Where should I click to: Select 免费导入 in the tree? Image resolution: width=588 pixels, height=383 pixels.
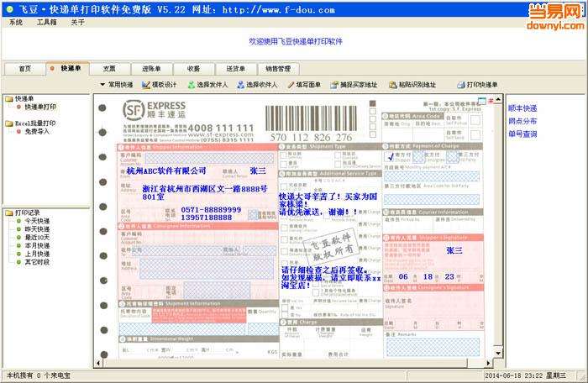click(x=37, y=132)
